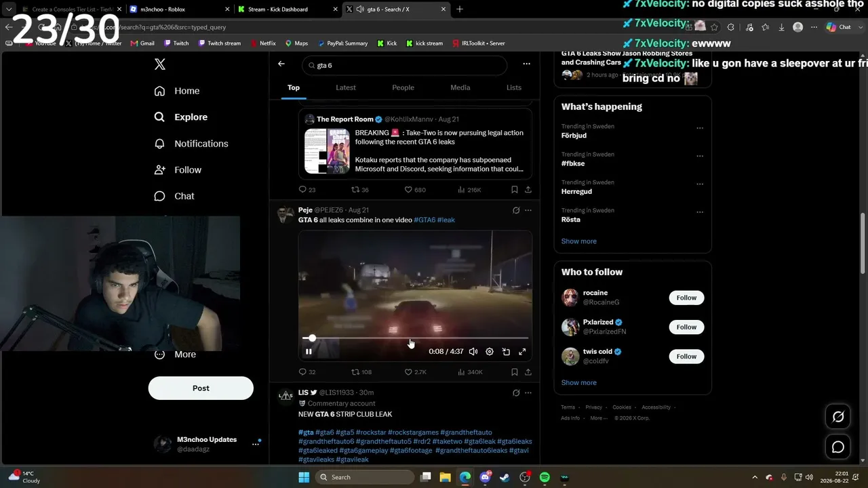Open the Maps bookmark
The height and width of the screenshot is (488, 868).
(x=296, y=43)
